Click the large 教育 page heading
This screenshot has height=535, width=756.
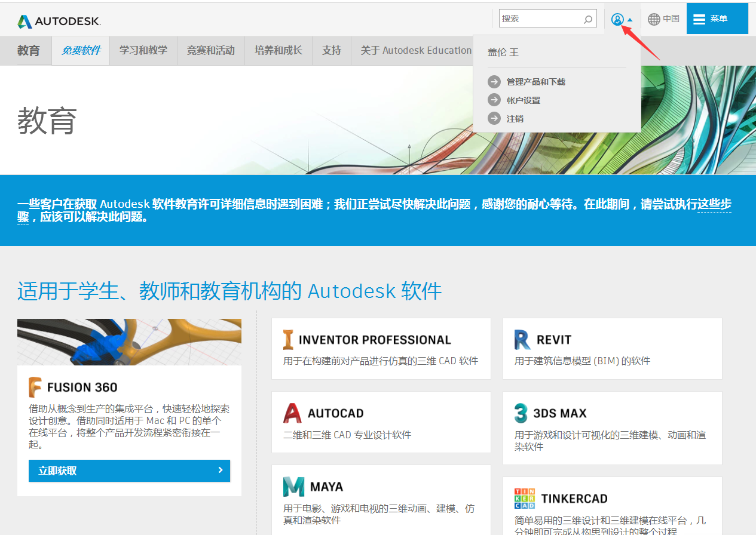click(47, 120)
